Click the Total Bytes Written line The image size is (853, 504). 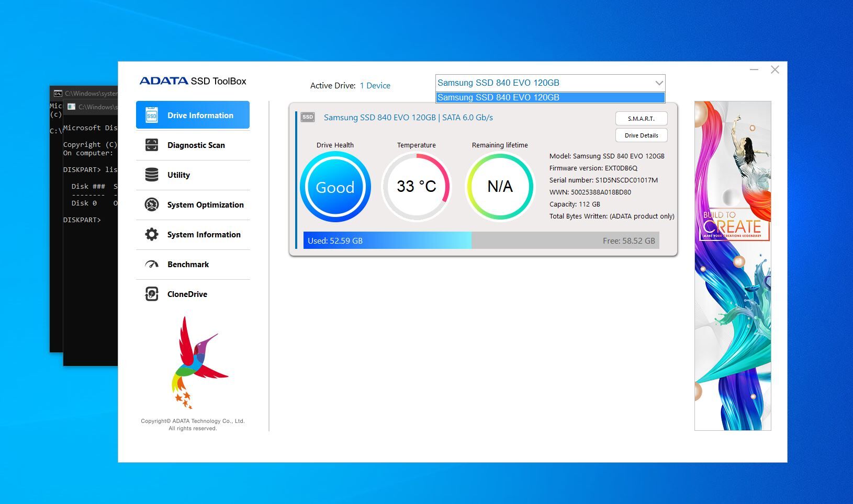coord(612,216)
